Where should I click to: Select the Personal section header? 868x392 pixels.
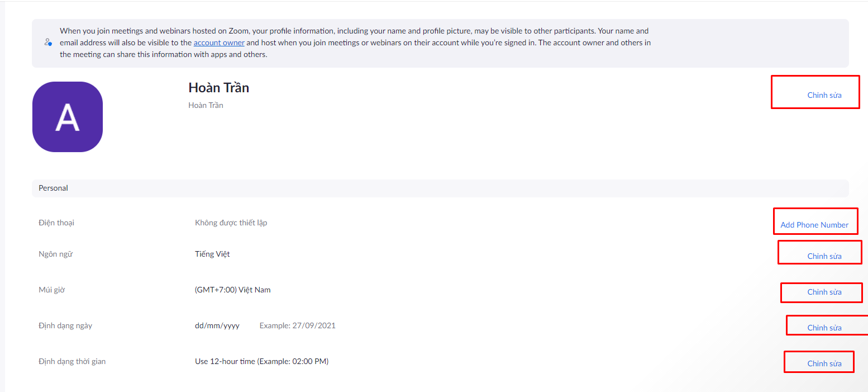(54, 188)
